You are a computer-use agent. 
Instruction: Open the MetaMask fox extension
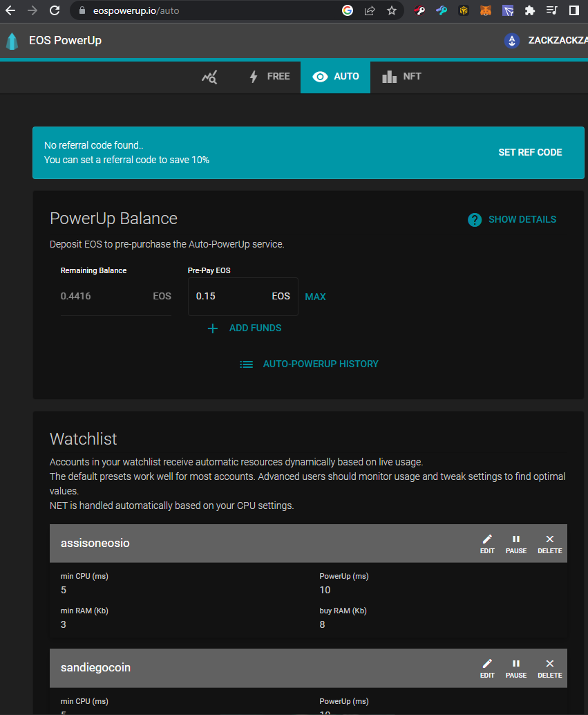pyautogui.click(x=486, y=10)
